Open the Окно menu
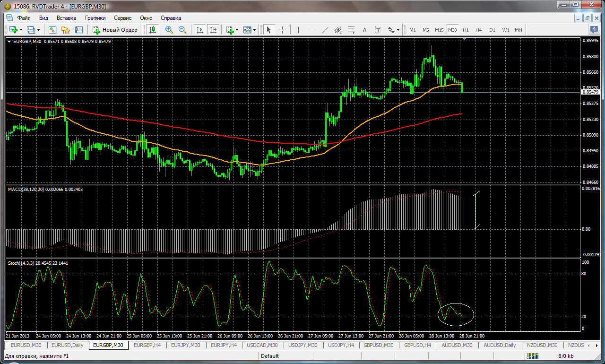Screen dimensions: 605x364 [x=146, y=18]
